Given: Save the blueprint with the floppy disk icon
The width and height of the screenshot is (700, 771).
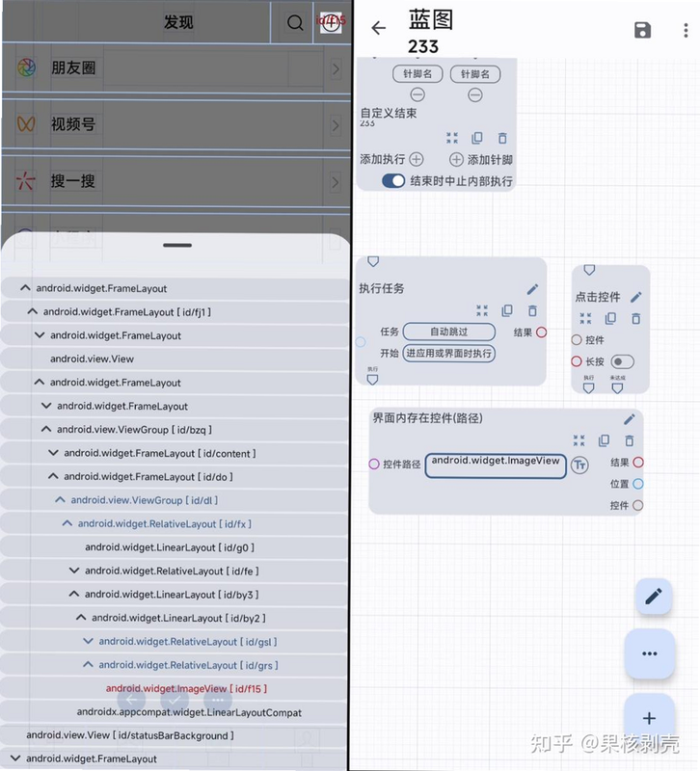Looking at the screenshot, I should pos(642,30).
